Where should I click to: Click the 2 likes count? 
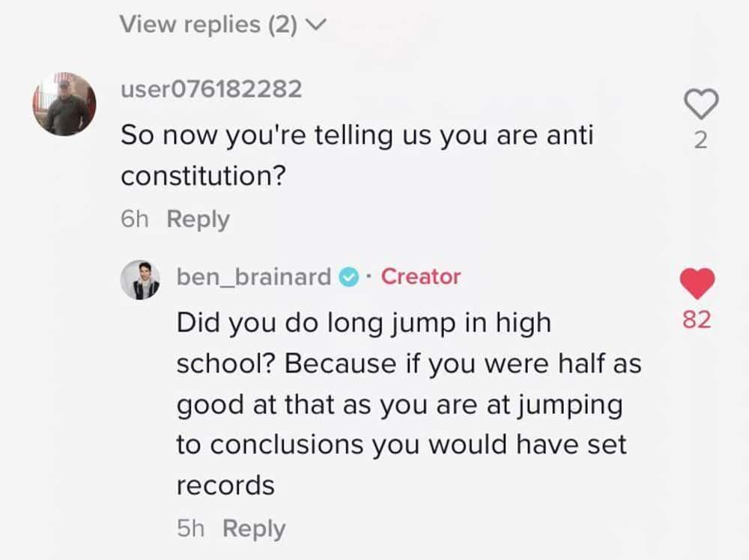[700, 140]
